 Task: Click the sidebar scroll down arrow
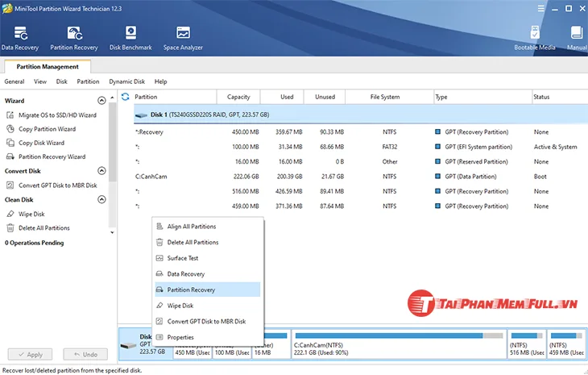point(112,233)
